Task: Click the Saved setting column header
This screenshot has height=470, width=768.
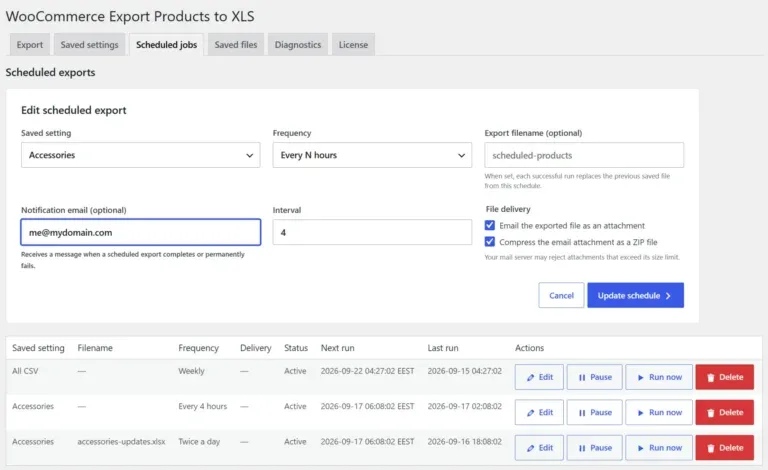Action: pyautogui.click(x=38, y=348)
